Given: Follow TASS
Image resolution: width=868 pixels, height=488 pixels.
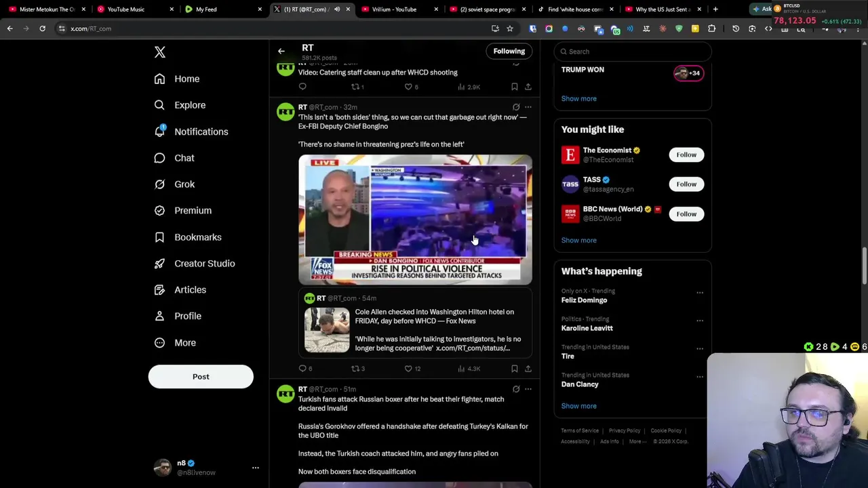Looking at the screenshot, I should (686, 184).
